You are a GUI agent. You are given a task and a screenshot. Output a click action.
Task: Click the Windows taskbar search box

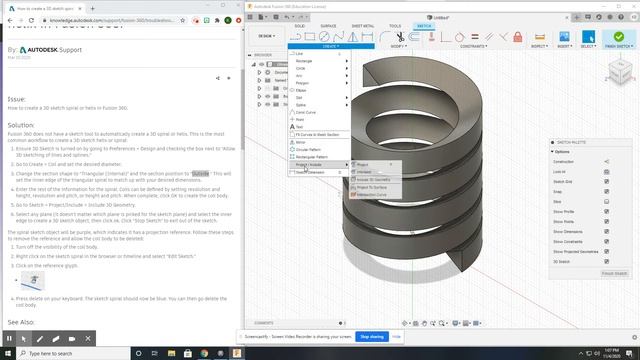(x=73, y=353)
